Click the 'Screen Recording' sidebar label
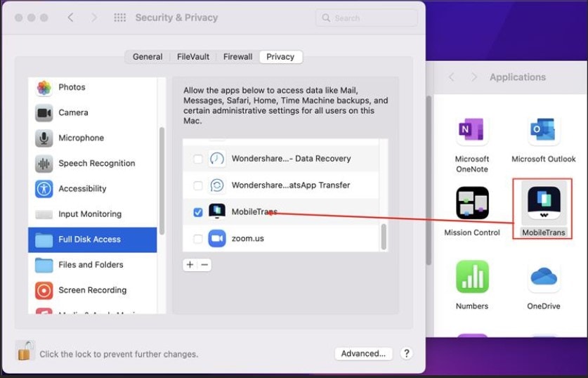The image size is (588, 378). (92, 290)
